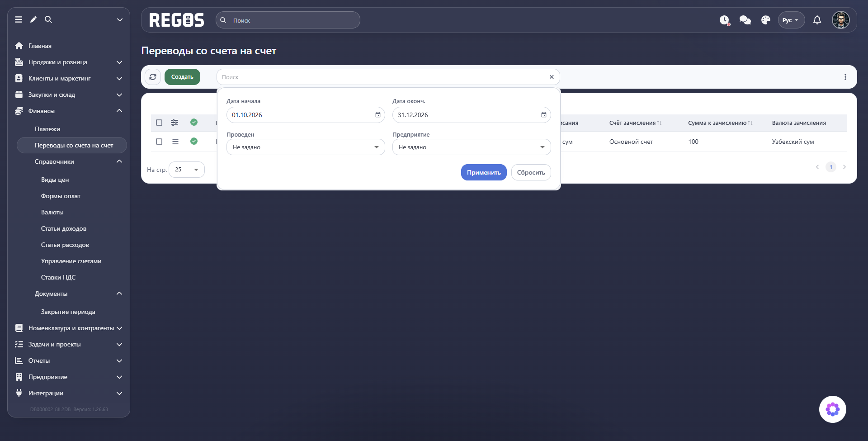Expand Продажи и розница menu

69,62
